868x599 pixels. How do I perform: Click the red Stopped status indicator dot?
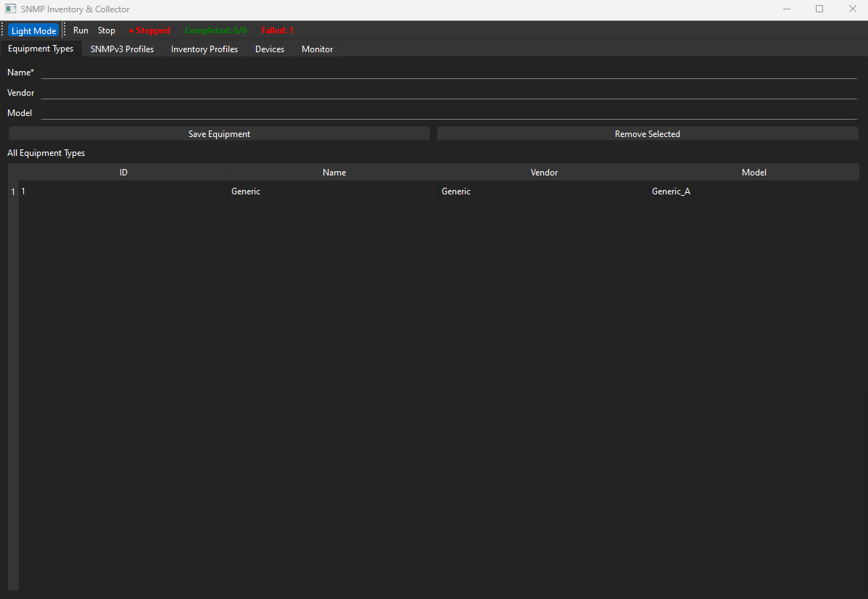(130, 30)
